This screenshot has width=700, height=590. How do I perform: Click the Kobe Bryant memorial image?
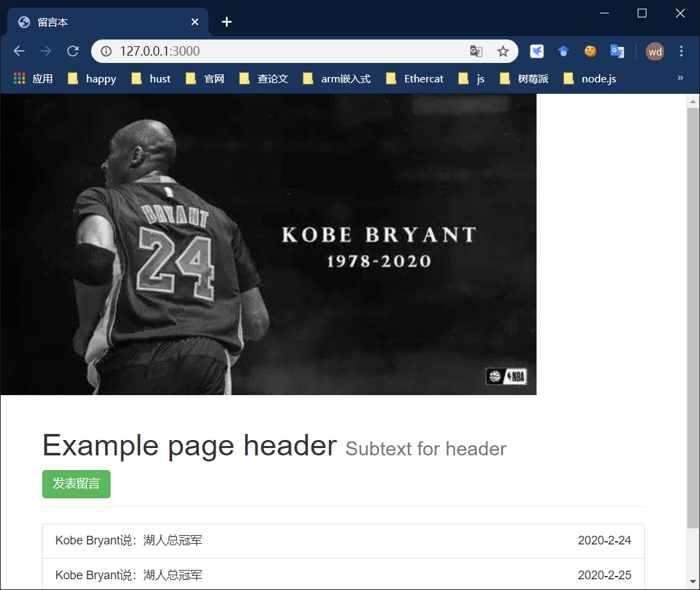coord(269,244)
